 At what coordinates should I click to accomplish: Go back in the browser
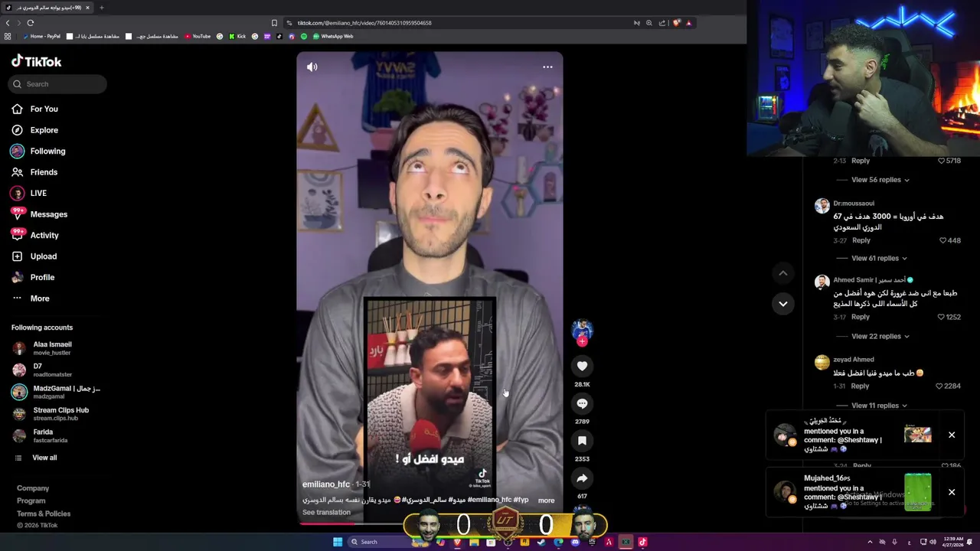[x=8, y=23]
